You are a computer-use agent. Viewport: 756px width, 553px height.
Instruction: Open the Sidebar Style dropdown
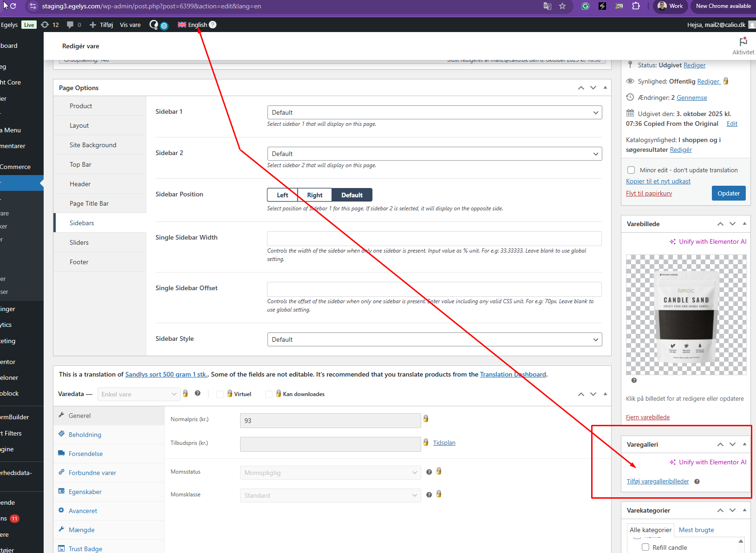click(435, 339)
